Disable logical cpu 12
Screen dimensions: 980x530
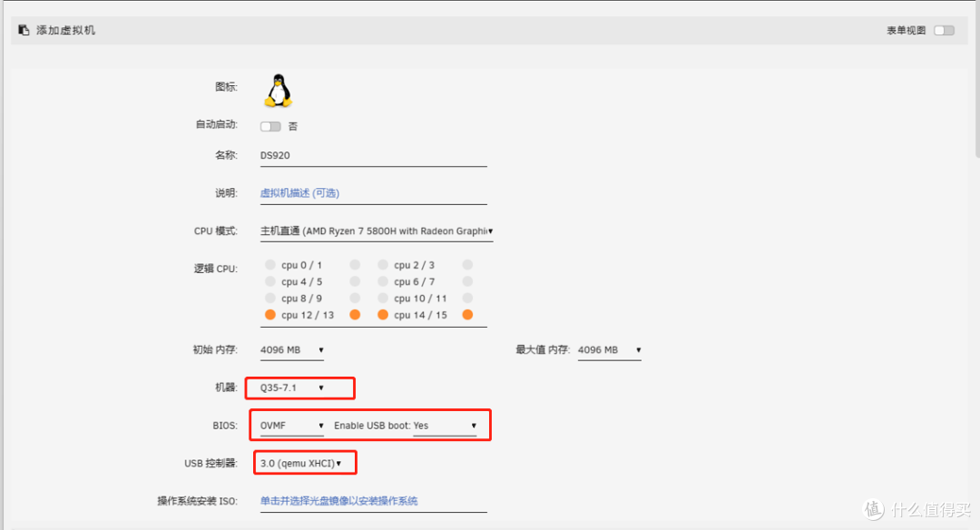tap(270, 314)
